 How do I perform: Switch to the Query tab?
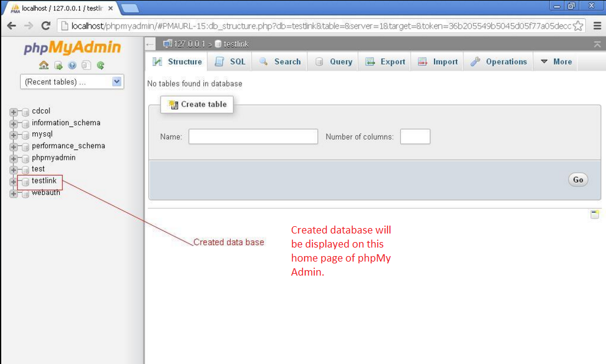333,62
